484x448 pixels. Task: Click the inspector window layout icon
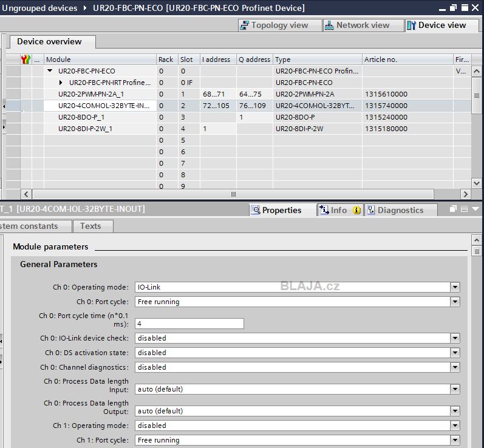[464, 209]
